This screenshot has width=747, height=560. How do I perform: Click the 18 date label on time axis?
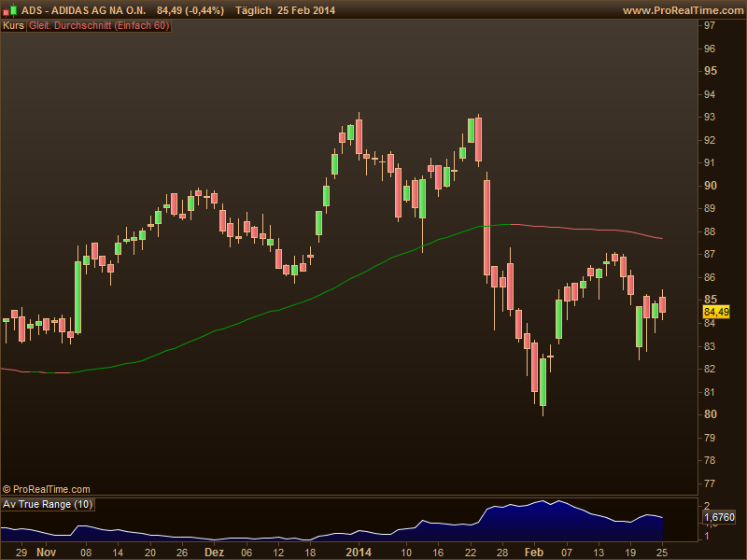(x=310, y=553)
